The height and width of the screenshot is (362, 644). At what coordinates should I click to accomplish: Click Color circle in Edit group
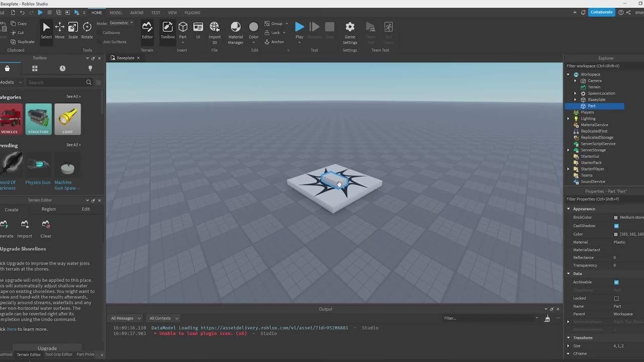254,27
